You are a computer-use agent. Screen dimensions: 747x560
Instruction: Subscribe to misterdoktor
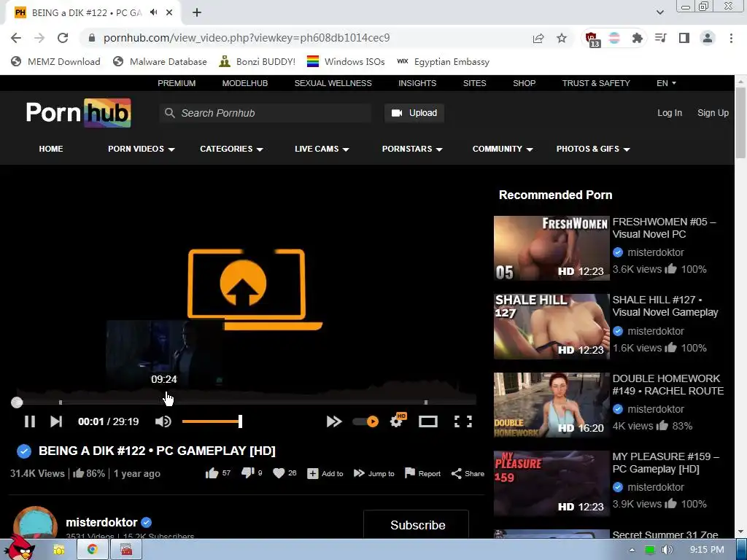(x=418, y=525)
